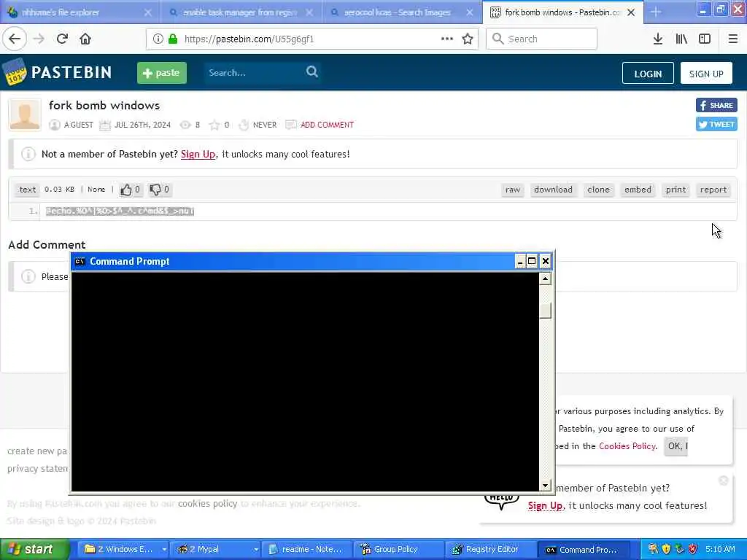The image size is (747, 560).
Task: Click the Pastebin search magnifier icon
Action: (312, 72)
